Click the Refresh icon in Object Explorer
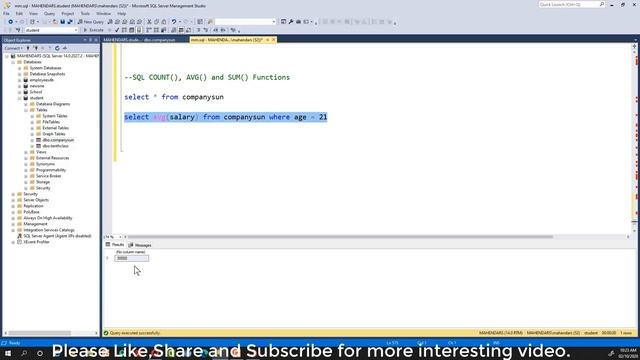Image resolution: width=640 pixels, height=360 pixels. click(x=57, y=48)
